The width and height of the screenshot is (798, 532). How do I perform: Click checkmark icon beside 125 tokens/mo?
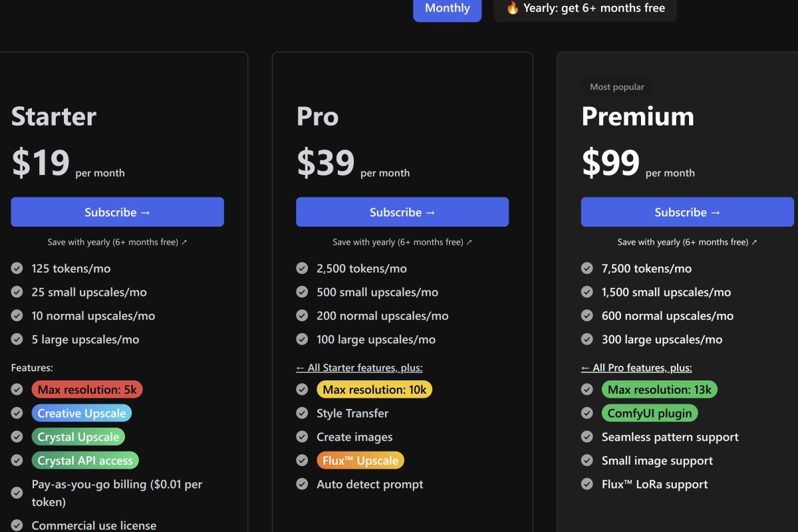point(17,269)
